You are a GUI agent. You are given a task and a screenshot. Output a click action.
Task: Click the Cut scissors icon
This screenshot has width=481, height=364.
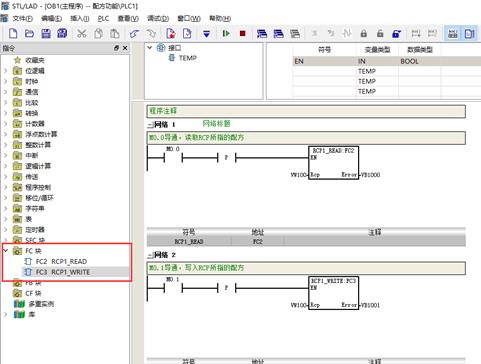[82, 33]
